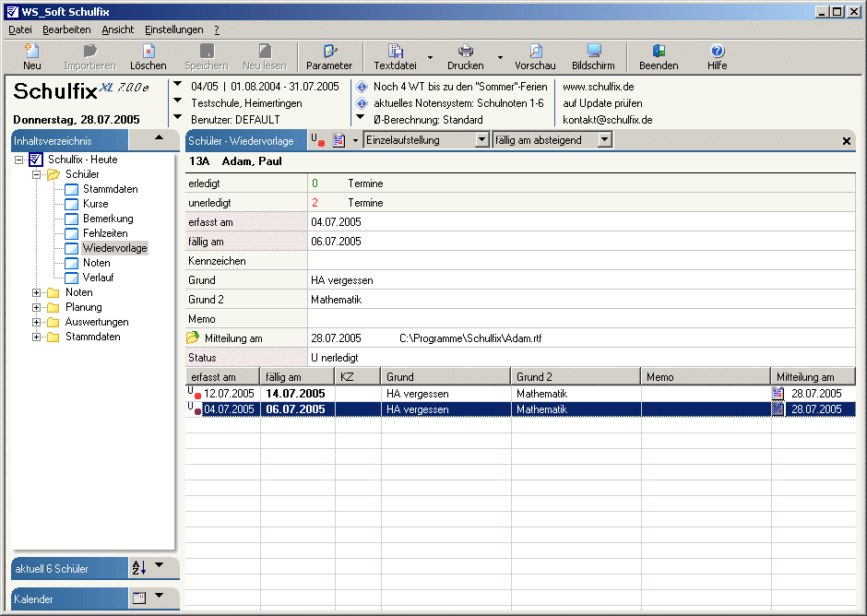Open the Einzelaufstellung combo box

(482, 140)
